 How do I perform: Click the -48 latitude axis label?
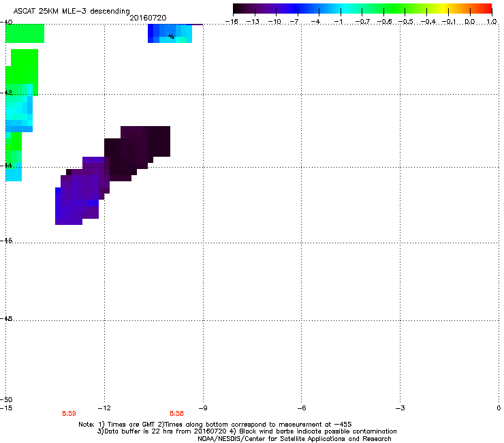click(x=6, y=318)
